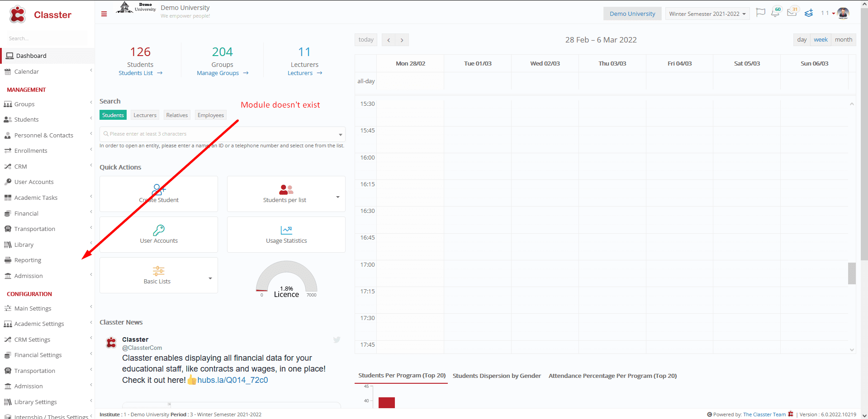Click the user avatar picture
Image resolution: width=868 pixels, height=419 pixels.
pyautogui.click(x=843, y=13)
